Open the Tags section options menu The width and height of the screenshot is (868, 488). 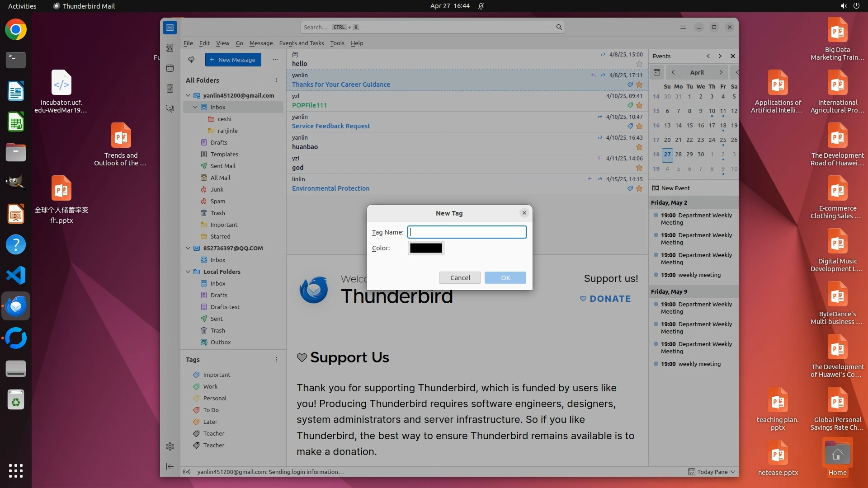click(x=277, y=360)
